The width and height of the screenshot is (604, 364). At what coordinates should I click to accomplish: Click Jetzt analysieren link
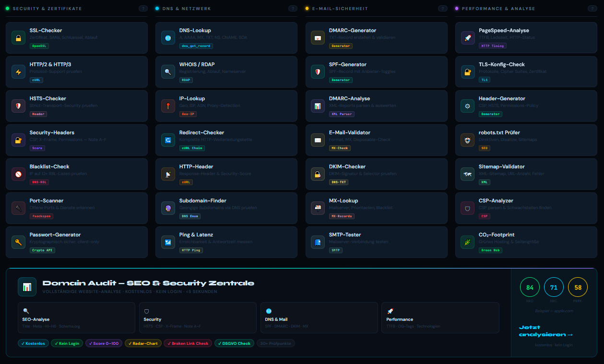point(545,331)
